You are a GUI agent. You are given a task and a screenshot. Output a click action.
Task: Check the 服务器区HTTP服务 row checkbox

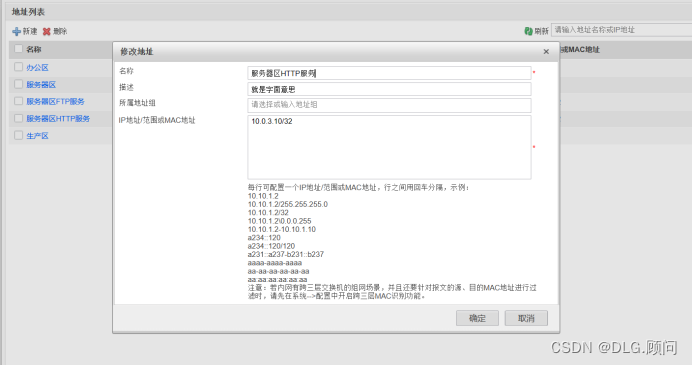click(x=19, y=118)
